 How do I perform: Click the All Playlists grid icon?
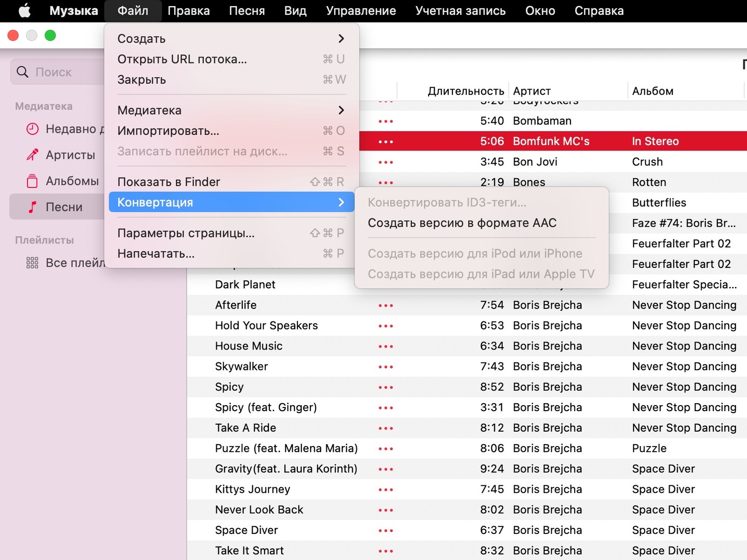coord(32,263)
